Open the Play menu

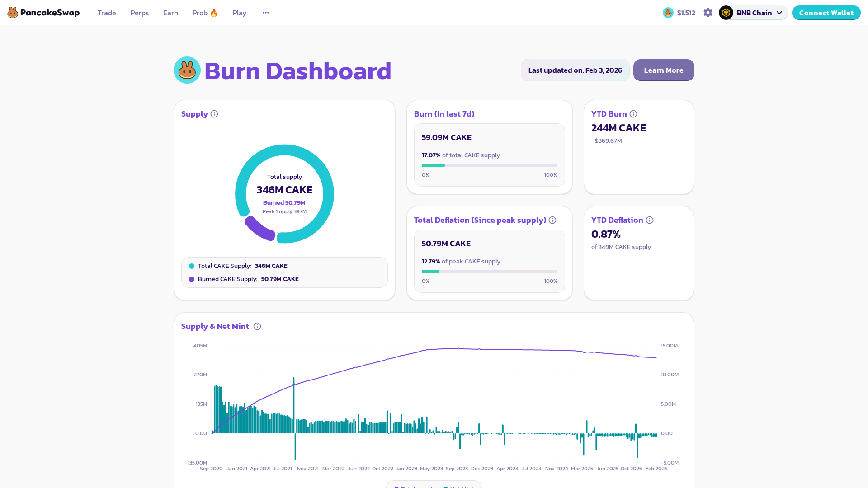tap(240, 13)
